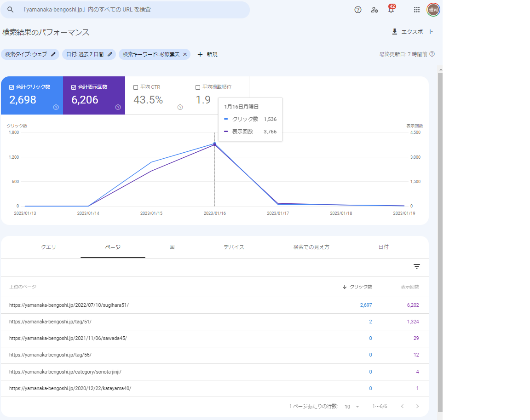The width and height of the screenshot is (530, 420).
Task: Open the Google apps grid icon
Action: [417, 10]
